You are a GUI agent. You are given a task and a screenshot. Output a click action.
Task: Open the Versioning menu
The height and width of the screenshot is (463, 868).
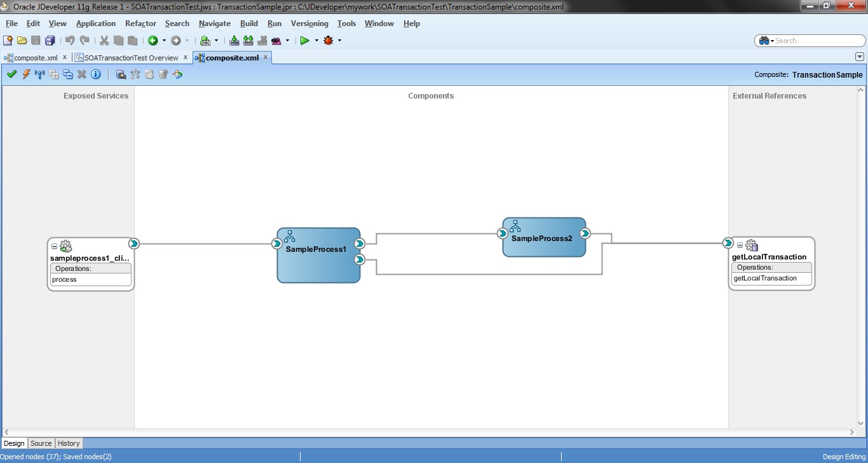[309, 24]
